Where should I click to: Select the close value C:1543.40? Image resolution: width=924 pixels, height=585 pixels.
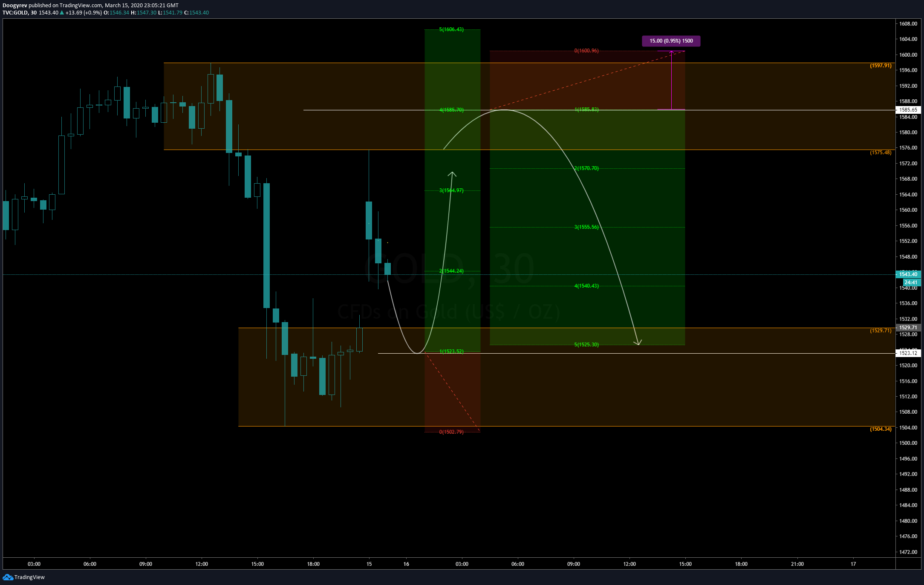coord(196,13)
